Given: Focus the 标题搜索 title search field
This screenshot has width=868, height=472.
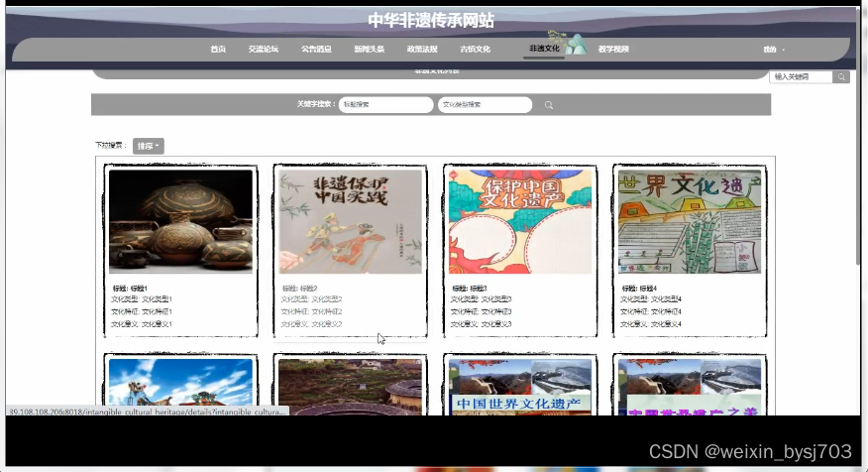Looking at the screenshot, I should coord(385,105).
